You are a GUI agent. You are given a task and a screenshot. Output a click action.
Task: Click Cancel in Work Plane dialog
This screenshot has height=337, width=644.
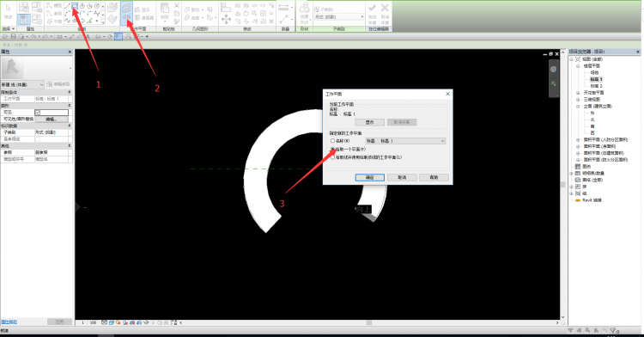(x=402, y=178)
